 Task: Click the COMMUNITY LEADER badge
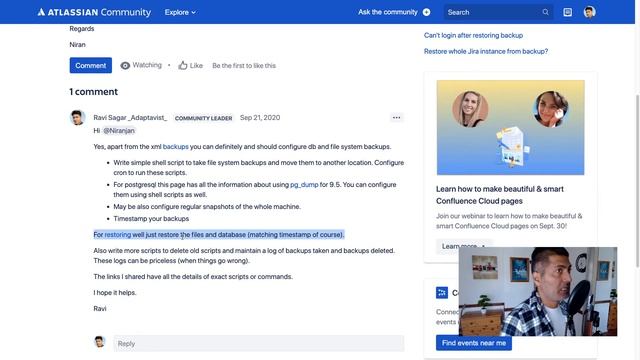pyautogui.click(x=203, y=118)
